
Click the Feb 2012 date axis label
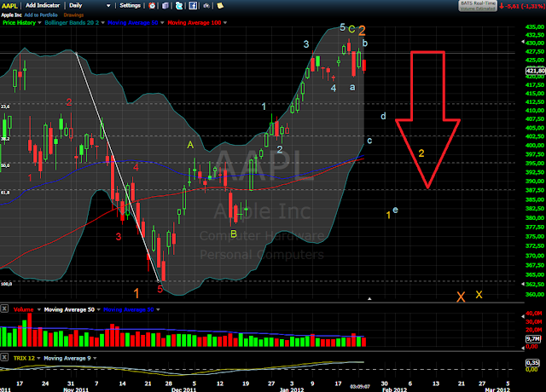394,389
